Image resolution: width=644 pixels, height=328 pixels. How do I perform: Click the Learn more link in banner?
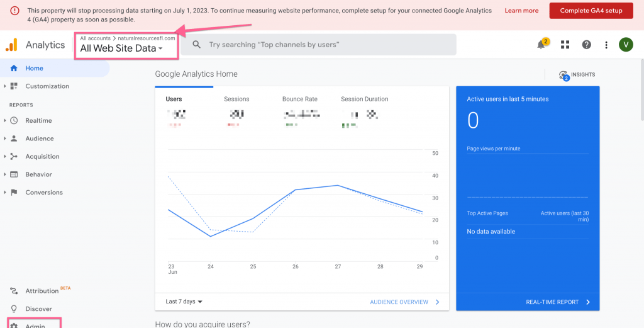pyautogui.click(x=521, y=11)
